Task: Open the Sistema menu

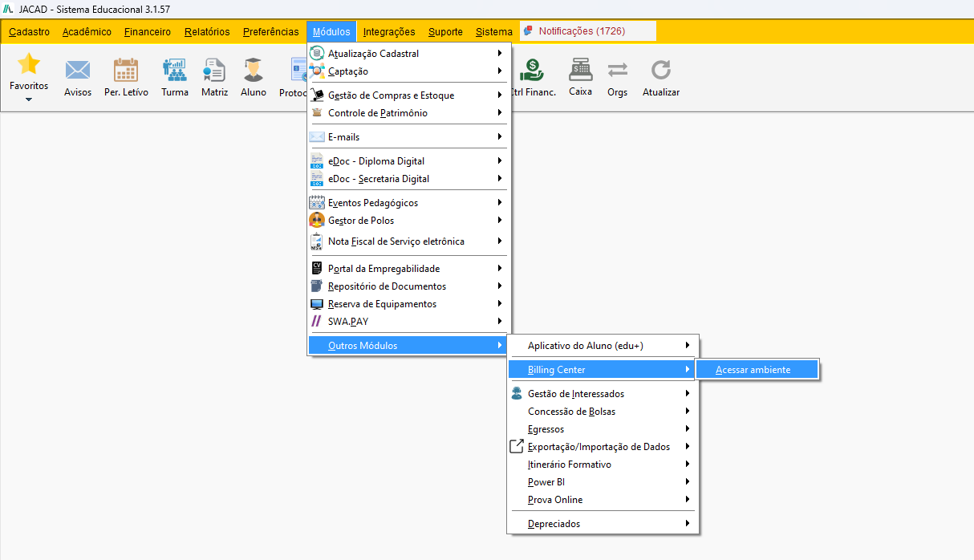Action: [493, 32]
